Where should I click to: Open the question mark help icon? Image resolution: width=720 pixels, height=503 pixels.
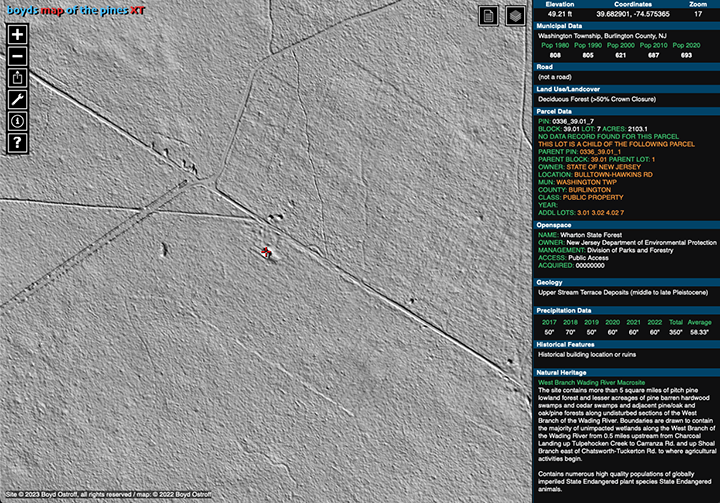pos(17,143)
